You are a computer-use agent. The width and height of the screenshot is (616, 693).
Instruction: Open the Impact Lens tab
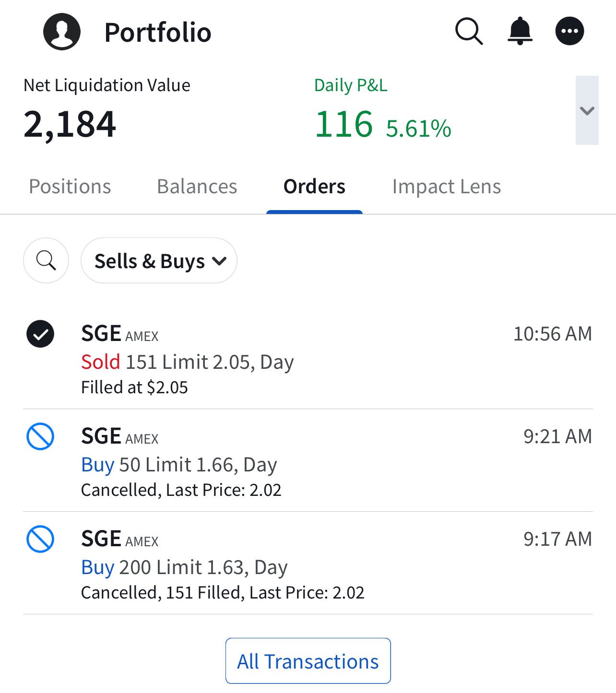[446, 187]
